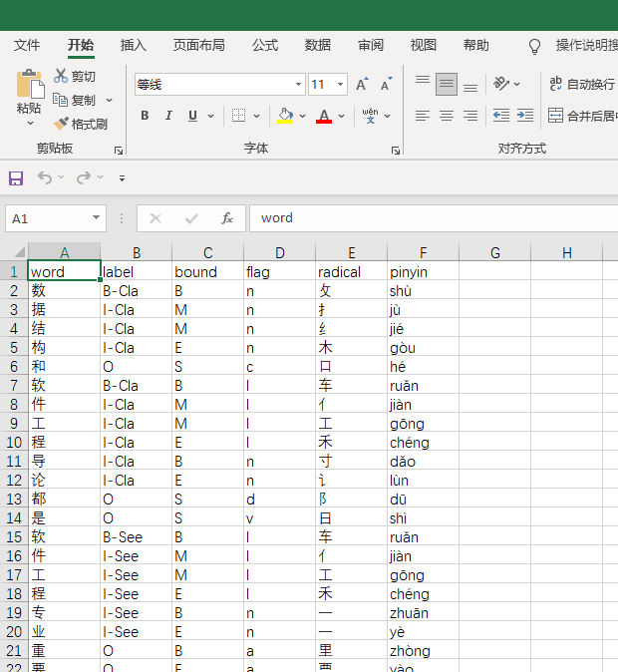Decrease indent icon

tap(501, 116)
